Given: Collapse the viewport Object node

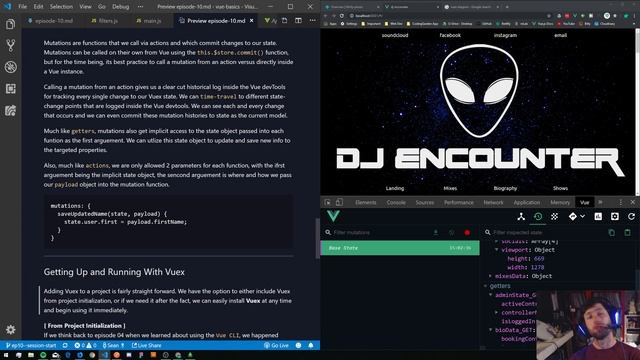Looking at the screenshot, I should click(x=497, y=250).
